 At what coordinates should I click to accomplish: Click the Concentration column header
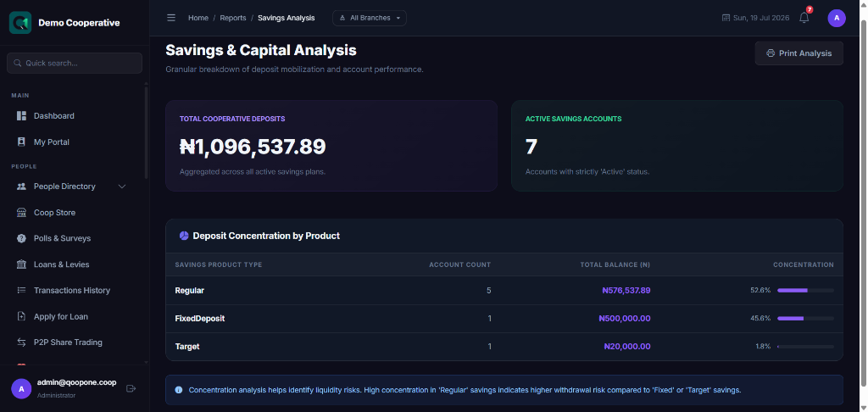pyautogui.click(x=804, y=264)
